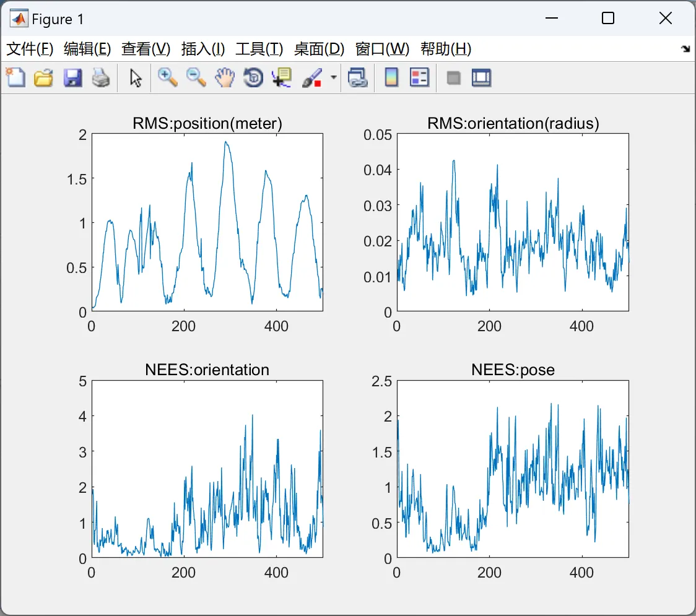
Task: Open the 工具(T) menu
Action: point(259,49)
